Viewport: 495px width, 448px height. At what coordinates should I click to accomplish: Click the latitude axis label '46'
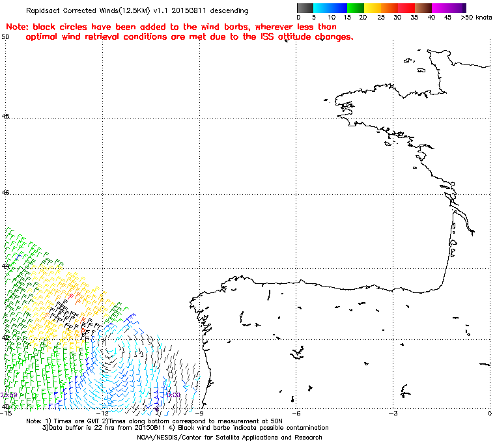click(5, 192)
